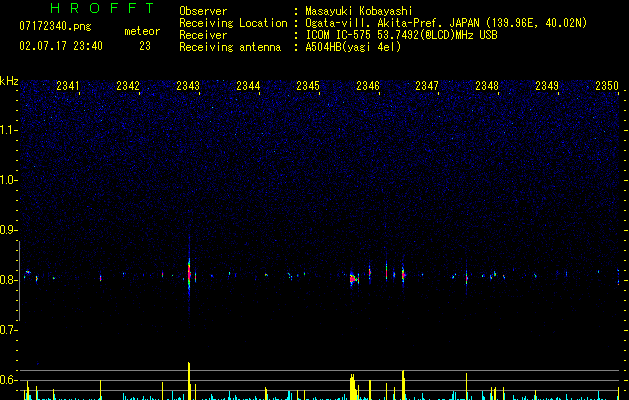
Task: Click the Observer label
Action: pyautogui.click(x=203, y=11)
